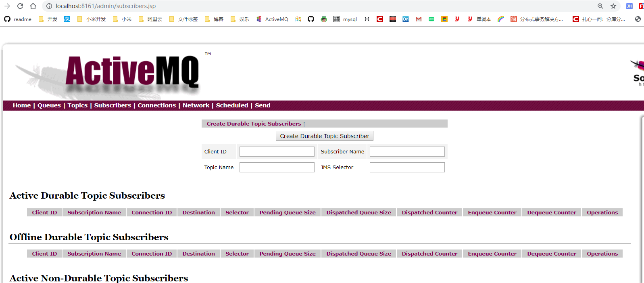This screenshot has width=644, height=283.
Task: Click Pending Queue Size header in Active Durable table
Action: pos(288,213)
